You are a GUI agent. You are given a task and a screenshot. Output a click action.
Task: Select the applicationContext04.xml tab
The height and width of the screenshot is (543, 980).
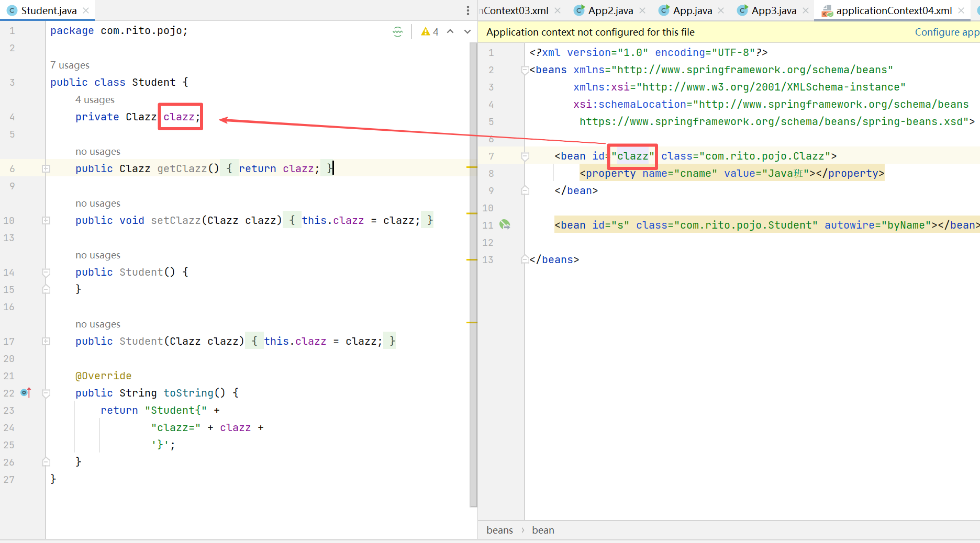894,10
